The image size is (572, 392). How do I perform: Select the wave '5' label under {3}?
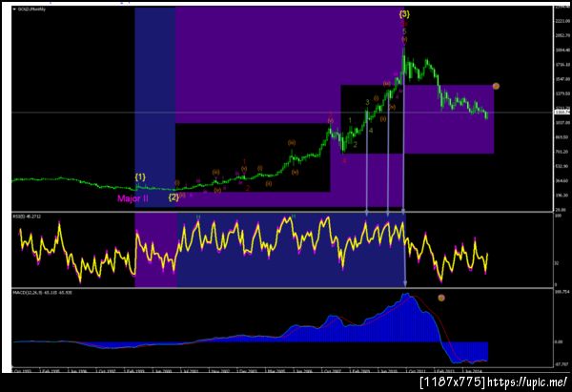click(x=404, y=31)
